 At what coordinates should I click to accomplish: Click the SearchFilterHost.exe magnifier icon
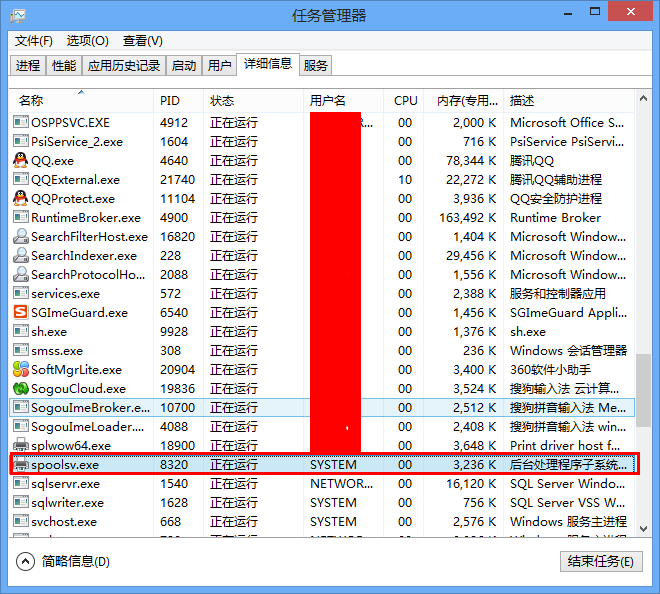click(20, 237)
